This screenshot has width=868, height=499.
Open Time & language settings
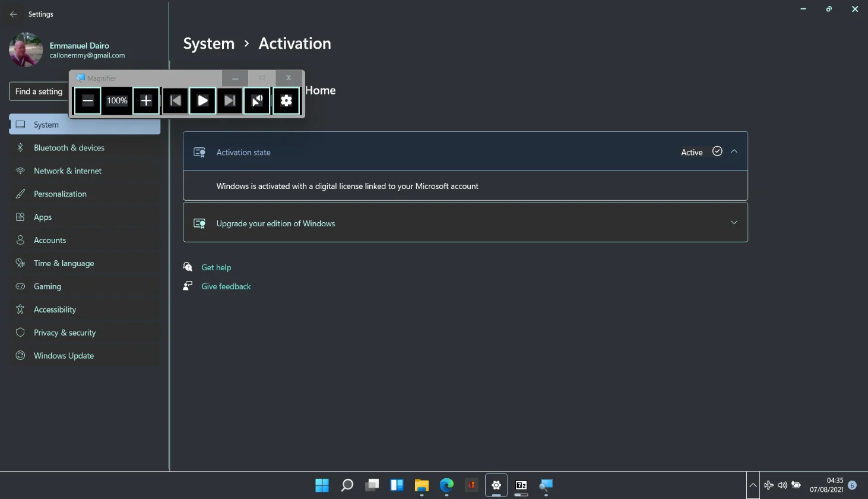[x=84, y=264]
